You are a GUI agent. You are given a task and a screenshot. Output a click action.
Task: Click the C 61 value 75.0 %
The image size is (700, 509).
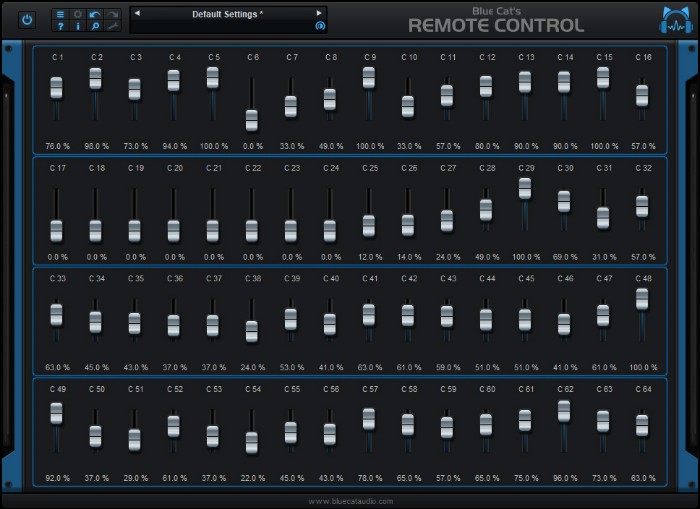pos(526,478)
